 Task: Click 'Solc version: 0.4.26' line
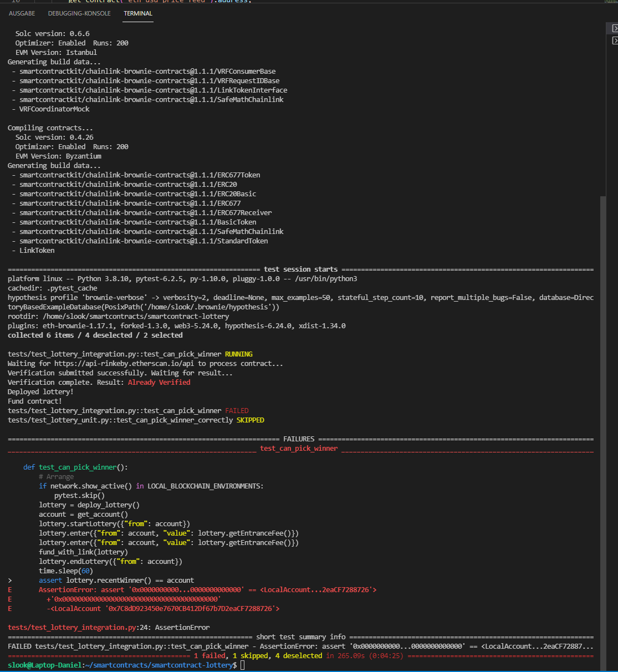click(x=54, y=138)
